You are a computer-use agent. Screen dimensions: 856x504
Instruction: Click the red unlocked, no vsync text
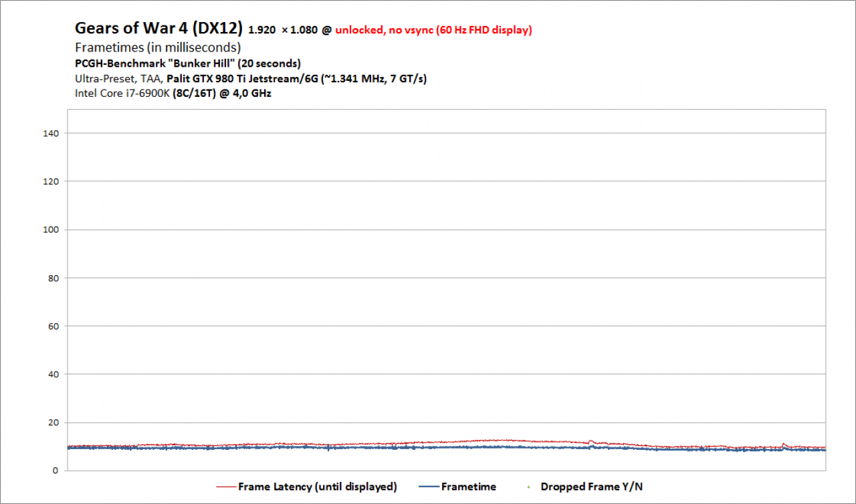click(433, 30)
